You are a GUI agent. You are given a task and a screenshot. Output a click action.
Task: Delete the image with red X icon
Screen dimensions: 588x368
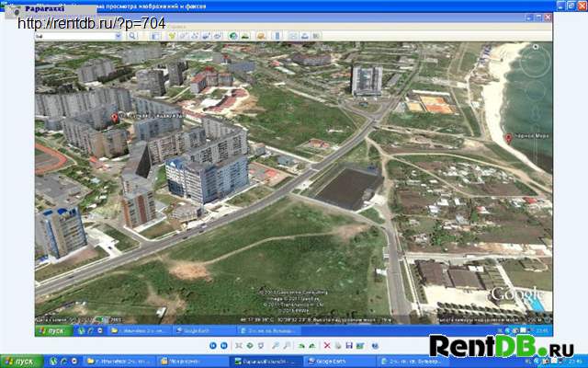point(327,346)
